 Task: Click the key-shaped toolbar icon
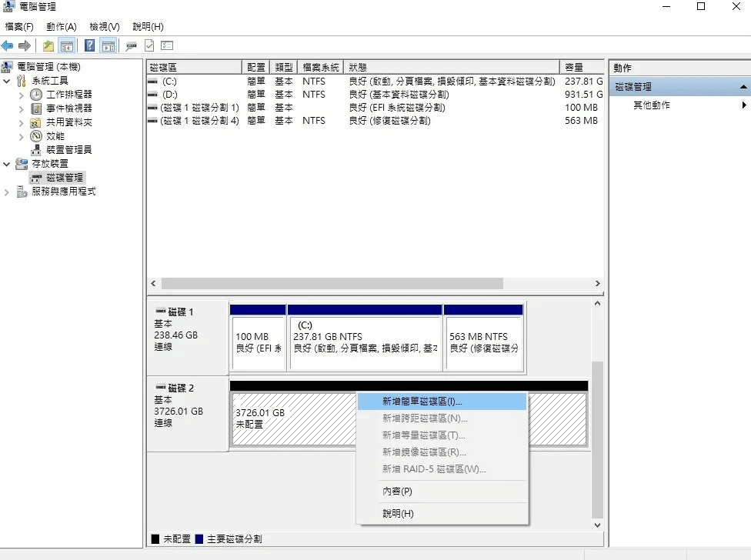(131, 46)
